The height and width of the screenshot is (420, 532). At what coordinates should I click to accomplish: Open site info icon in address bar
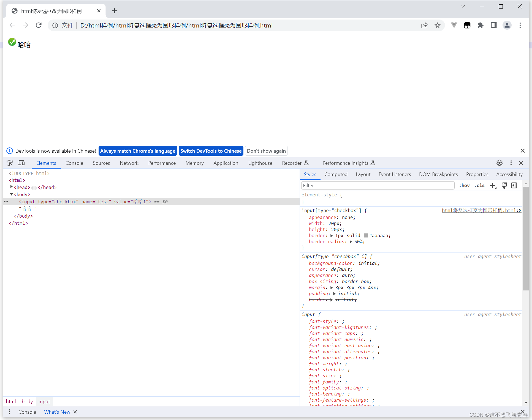55,26
